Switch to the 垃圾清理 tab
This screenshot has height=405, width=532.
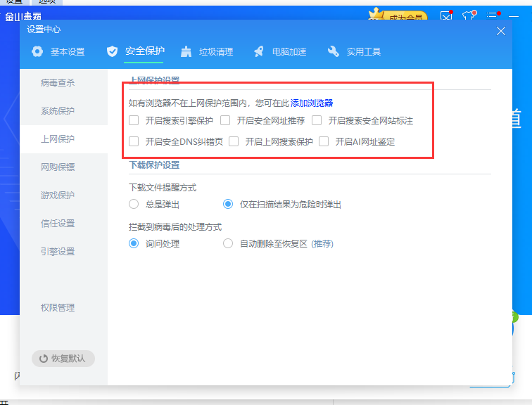pyautogui.click(x=207, y=52)
